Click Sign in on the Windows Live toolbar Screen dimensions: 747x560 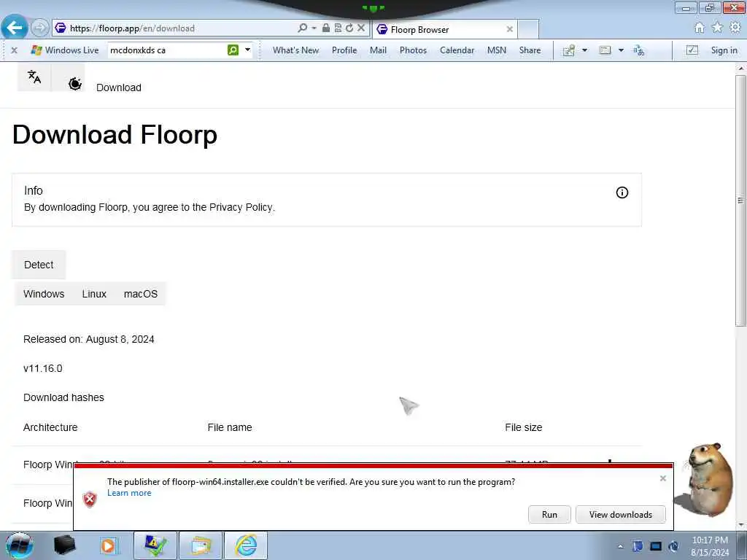724,50
